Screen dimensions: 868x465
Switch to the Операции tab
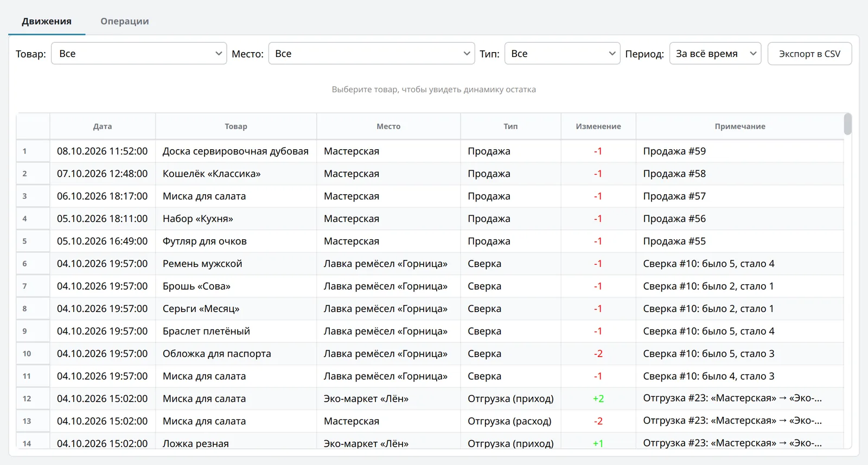(124, 21)
